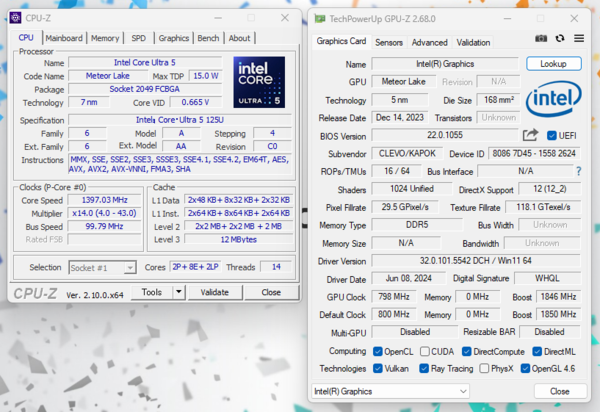
Task: Click the Package value Socket 2049 FCBGA
Action: [145, 89]
